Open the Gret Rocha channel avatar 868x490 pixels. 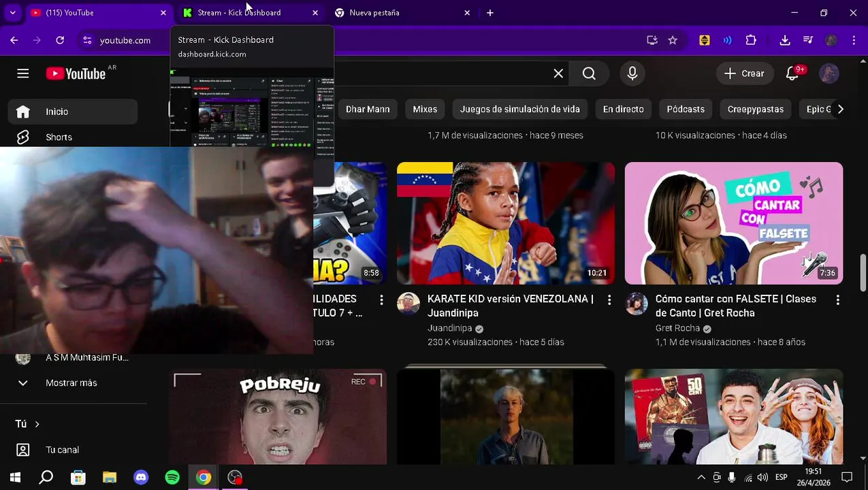[x=637, y=304]
